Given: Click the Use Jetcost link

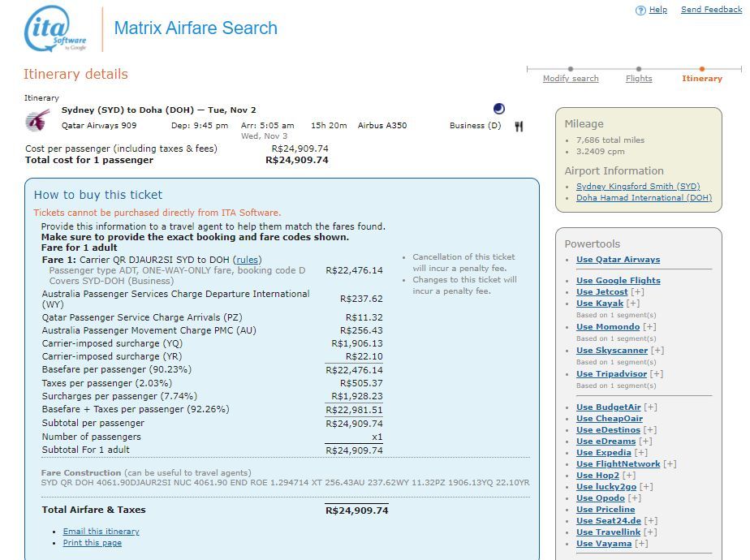Looking at the screenshot, I should coord(601,291).
